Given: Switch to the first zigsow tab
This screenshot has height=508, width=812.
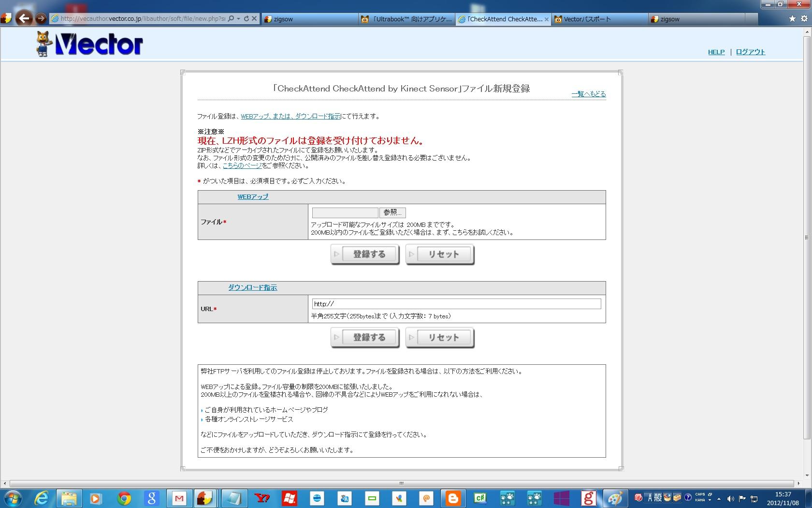Looking at the screenshot, I should pyautogui.click(x=309, y=19).
